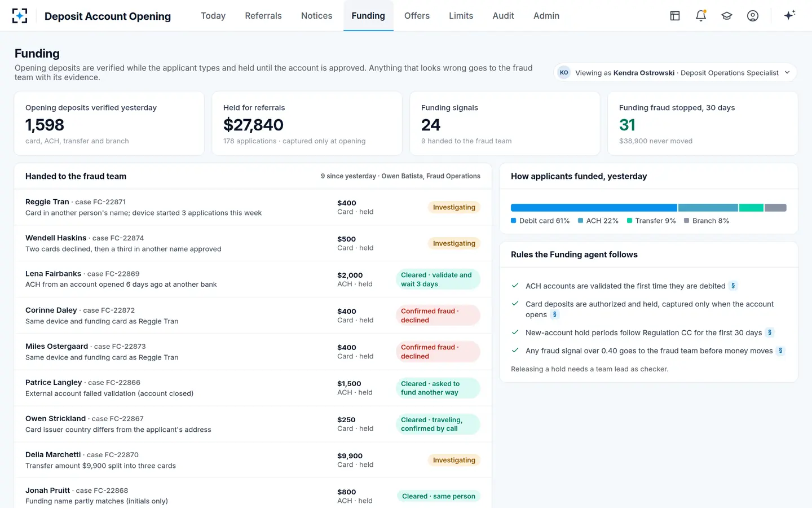Screen dimensions: 812x508
Task: Open the user profile icon
Action: tap(753, 16)
